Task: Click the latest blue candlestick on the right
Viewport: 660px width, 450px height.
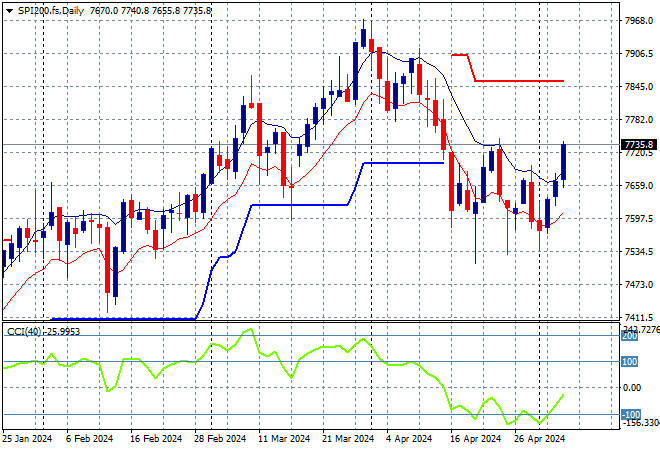Action: pos(563,162)
